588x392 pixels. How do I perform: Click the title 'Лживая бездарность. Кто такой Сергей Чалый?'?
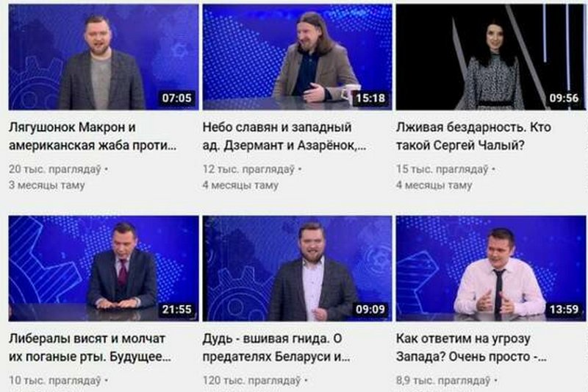tap(473, 136)
